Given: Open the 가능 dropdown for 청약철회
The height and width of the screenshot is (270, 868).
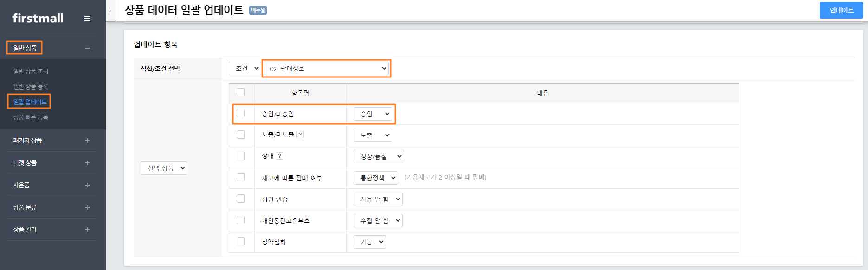Looking at the screenshot, I should pyautogui.click(x=370, y=242).
